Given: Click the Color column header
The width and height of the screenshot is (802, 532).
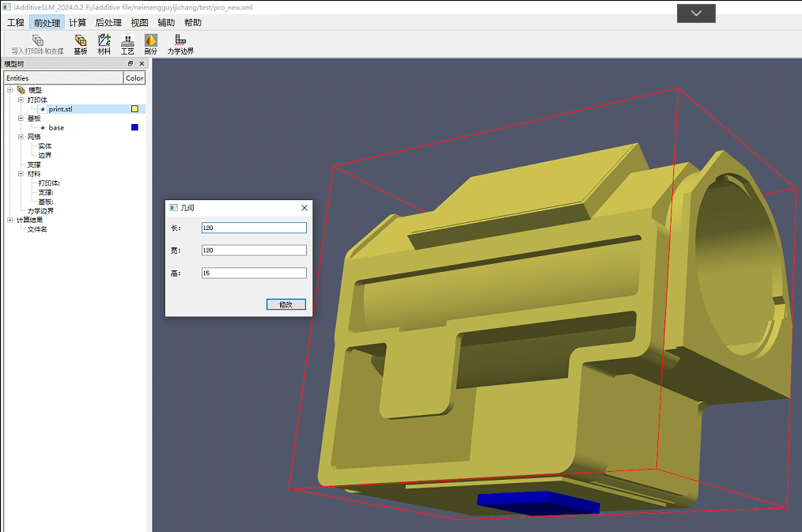Looking at the screenshot, I should click(x=134, y=77).
